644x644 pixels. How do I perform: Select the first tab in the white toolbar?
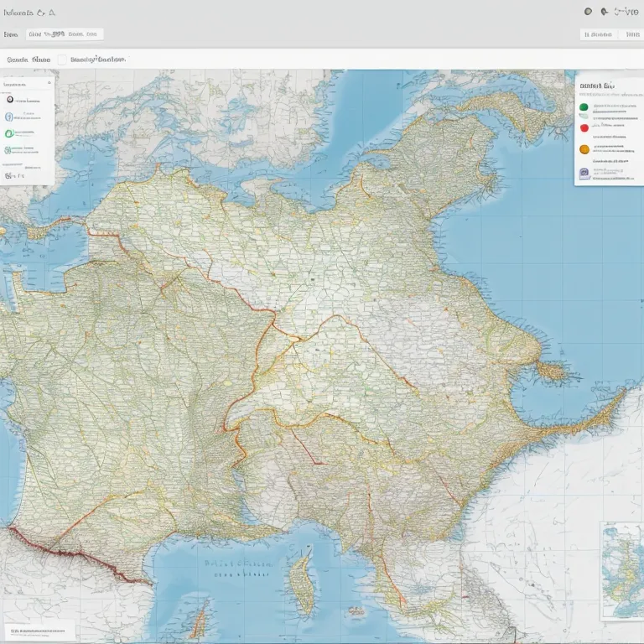tap(29, 60)
